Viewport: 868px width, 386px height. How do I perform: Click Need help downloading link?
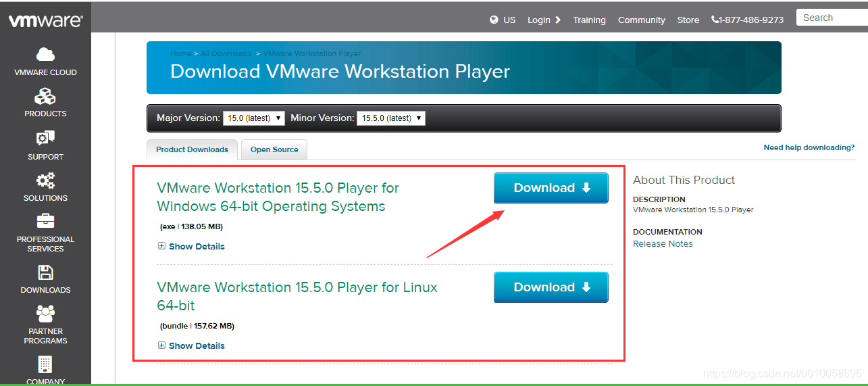[x=809, y=147]
